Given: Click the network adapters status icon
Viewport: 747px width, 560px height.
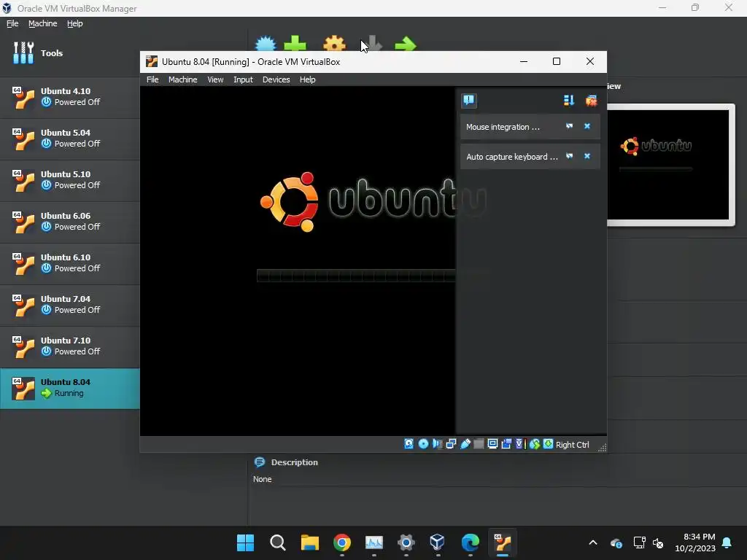Looking at the screenshot, I should 451,444.
